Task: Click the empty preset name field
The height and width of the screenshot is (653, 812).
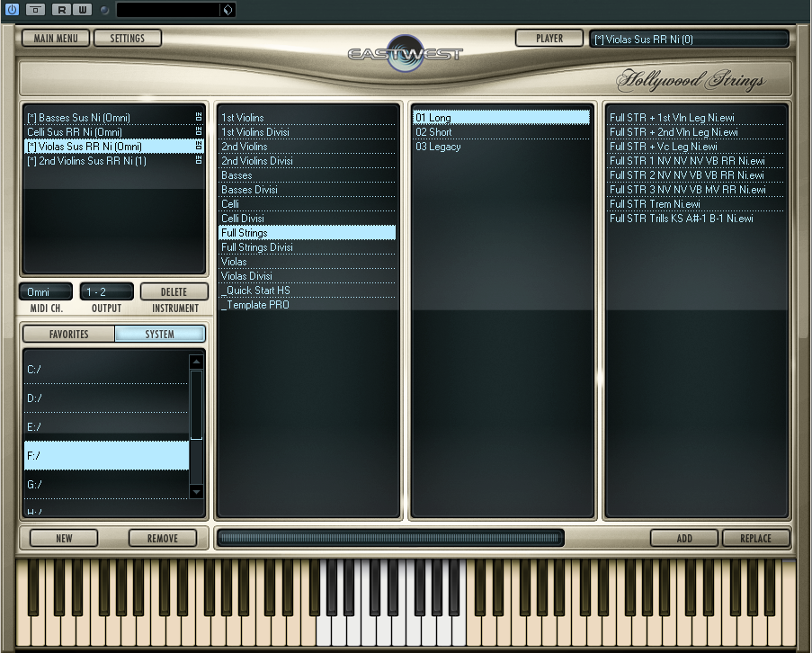Action: tap(169, 10)
